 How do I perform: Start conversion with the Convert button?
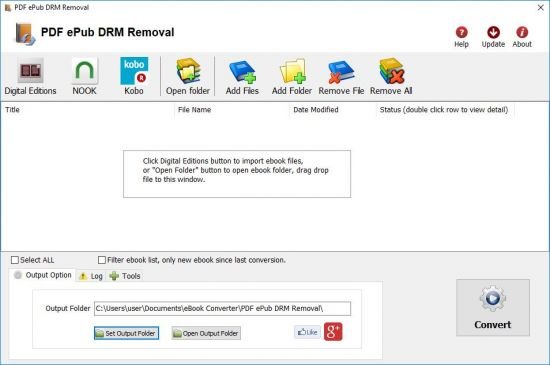(x=493, y=307)
